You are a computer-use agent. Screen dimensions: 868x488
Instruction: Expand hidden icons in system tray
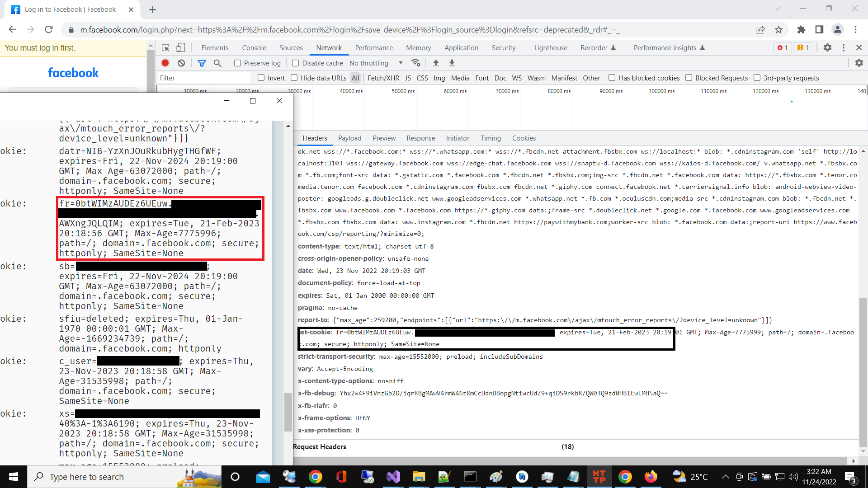(x=726, y=477)
